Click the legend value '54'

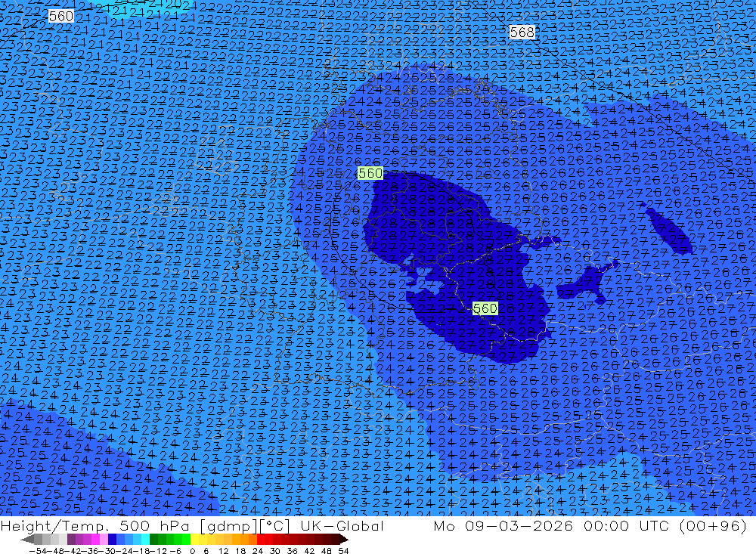343,551
